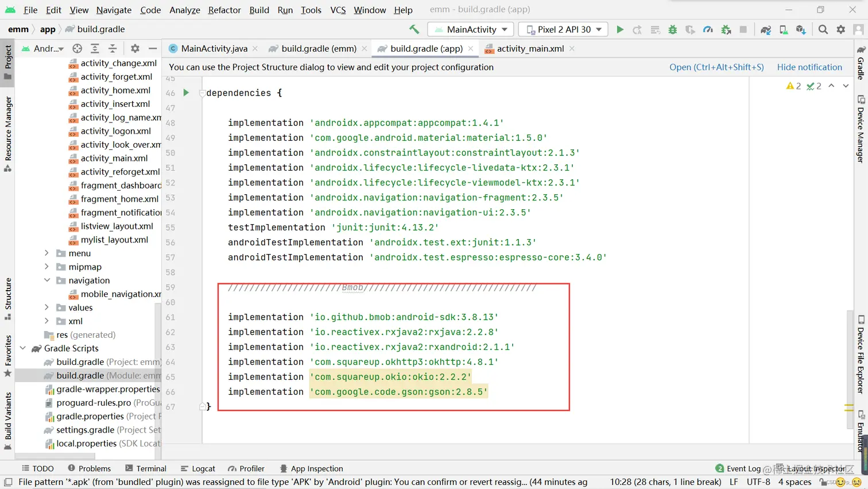Open the Analyze menu
Screen dimensions: 868x489
185,10
